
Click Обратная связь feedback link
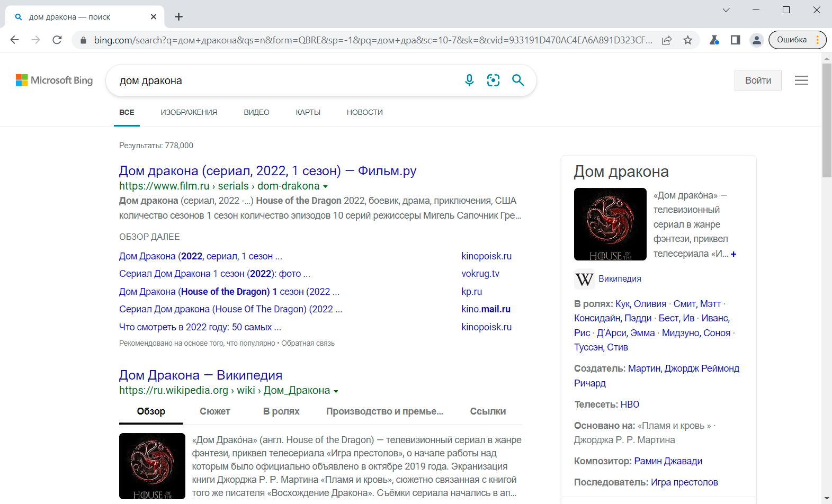pyautogui.click(x=308, y=344)
